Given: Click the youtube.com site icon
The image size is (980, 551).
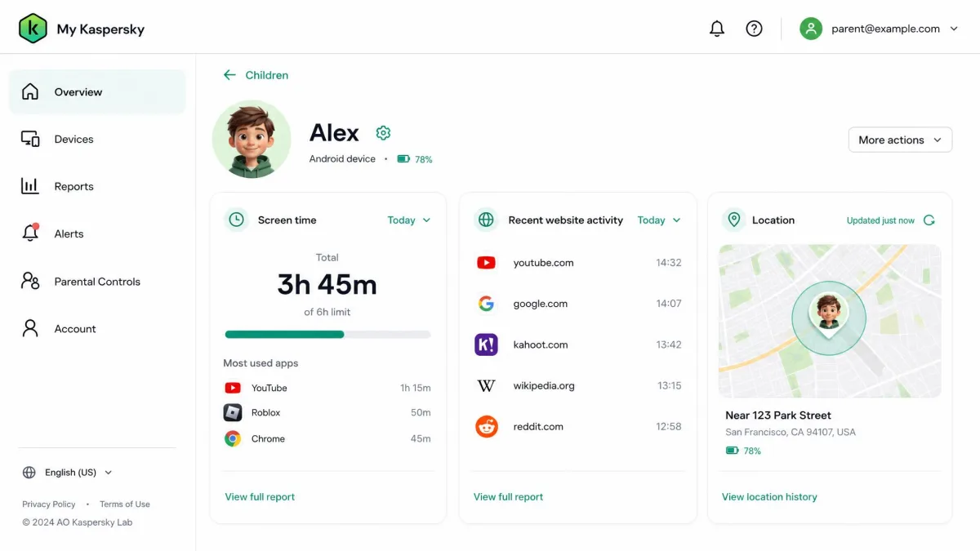Looking at the screenshot, I should click(486, 263).
